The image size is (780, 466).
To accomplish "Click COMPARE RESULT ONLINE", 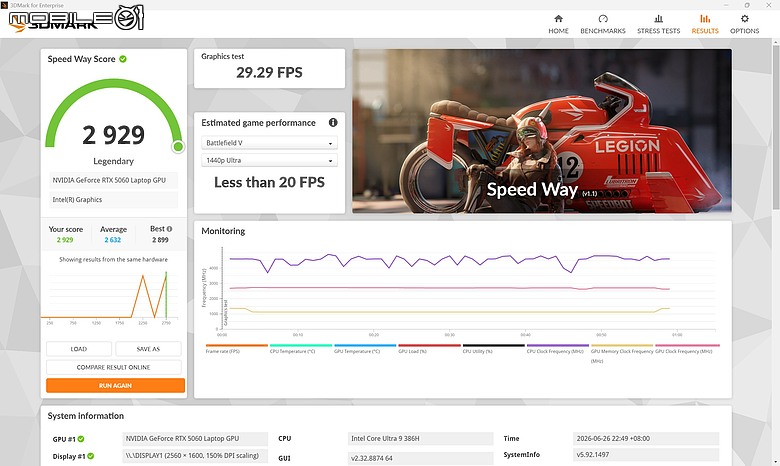I will 113,367.
